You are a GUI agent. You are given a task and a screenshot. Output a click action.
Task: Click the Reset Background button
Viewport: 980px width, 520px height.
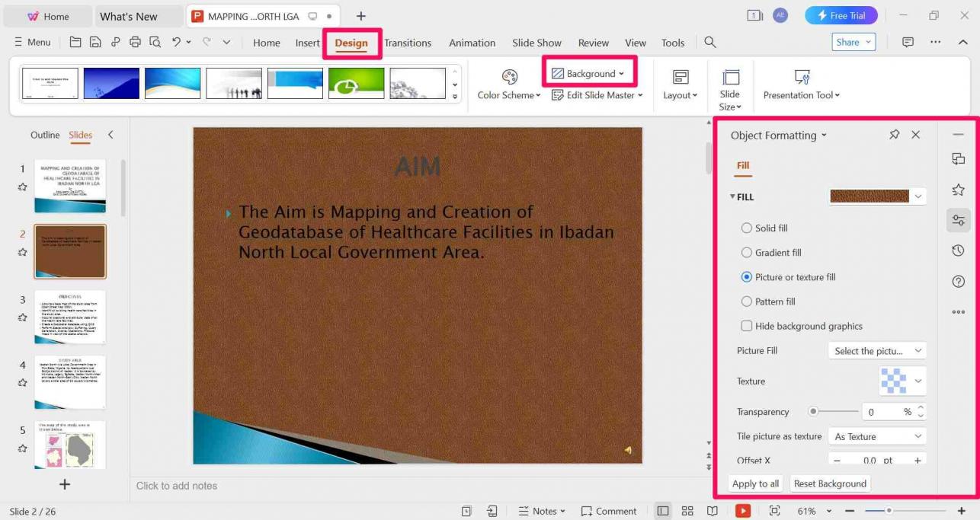(x=830, y=483)
